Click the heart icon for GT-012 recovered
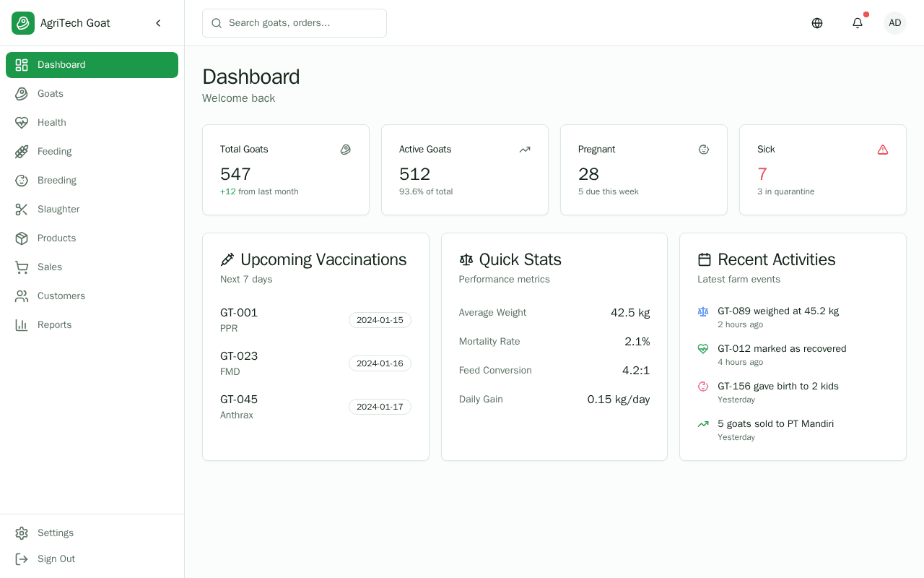 (703, 349)
